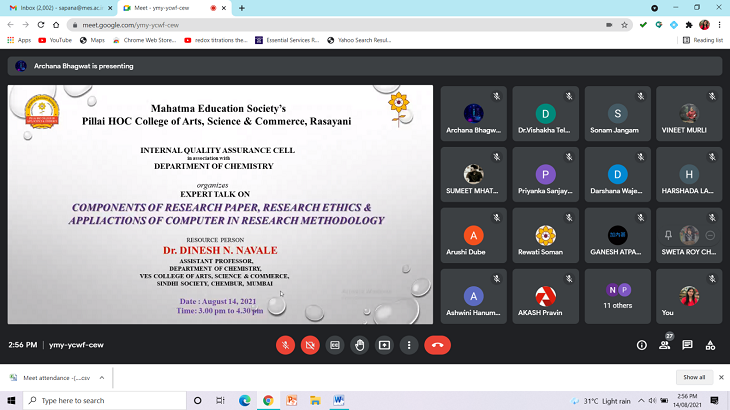
Task: Open the chat panel
Action: (687, 345)
